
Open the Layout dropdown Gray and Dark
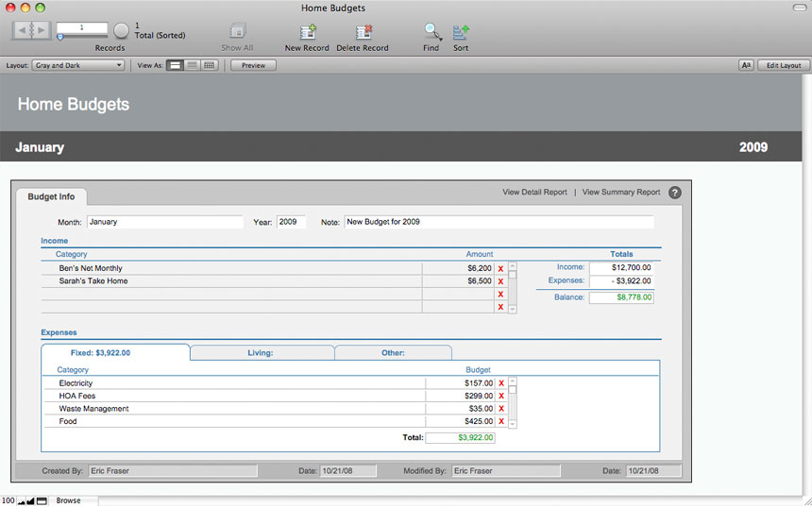[78, 65]
